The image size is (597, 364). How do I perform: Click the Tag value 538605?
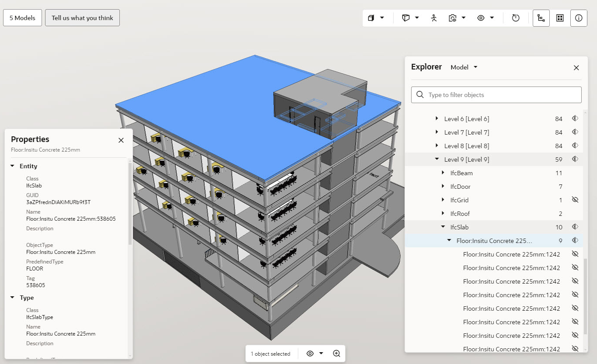[35, 285]
